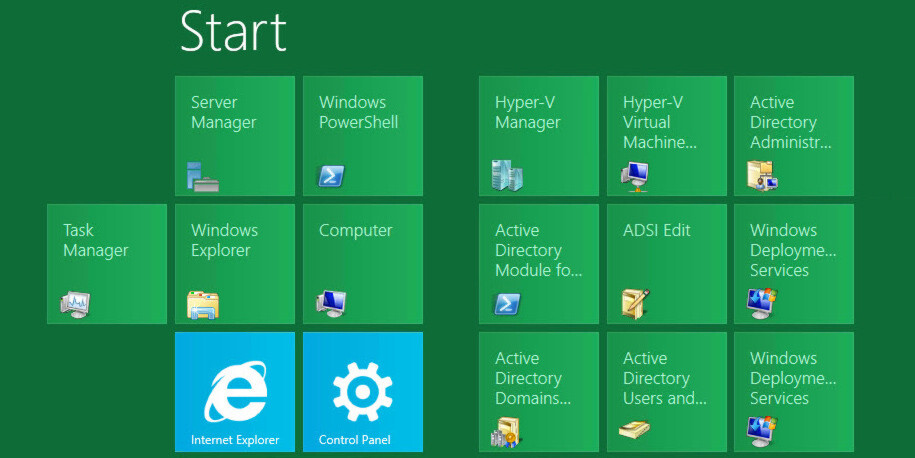Screen dimensions: 915x458
Task: Open Hyper-V Virtual Machine Connection monitor icon
Action: point(635,176)
